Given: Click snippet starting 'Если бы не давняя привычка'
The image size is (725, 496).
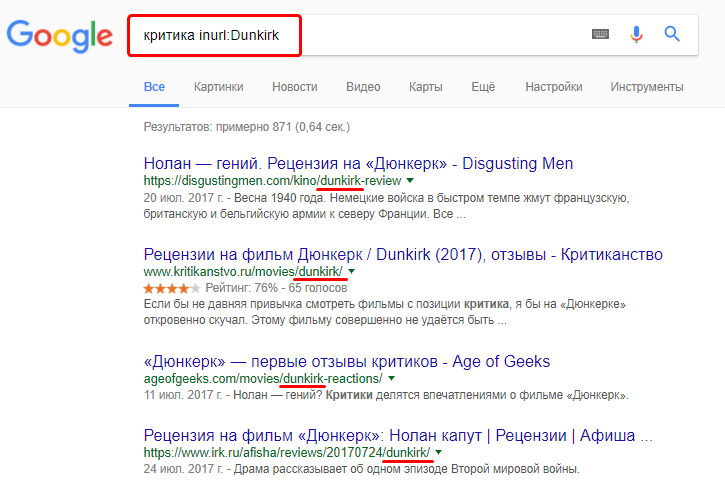Looking at the screenshot, I should 385,312.
